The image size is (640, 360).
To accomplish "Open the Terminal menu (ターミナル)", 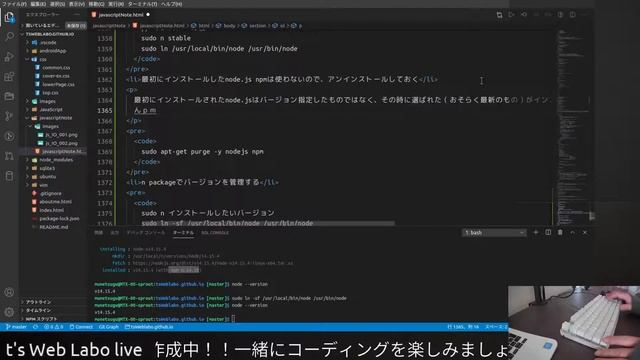I will click(142, 4).
